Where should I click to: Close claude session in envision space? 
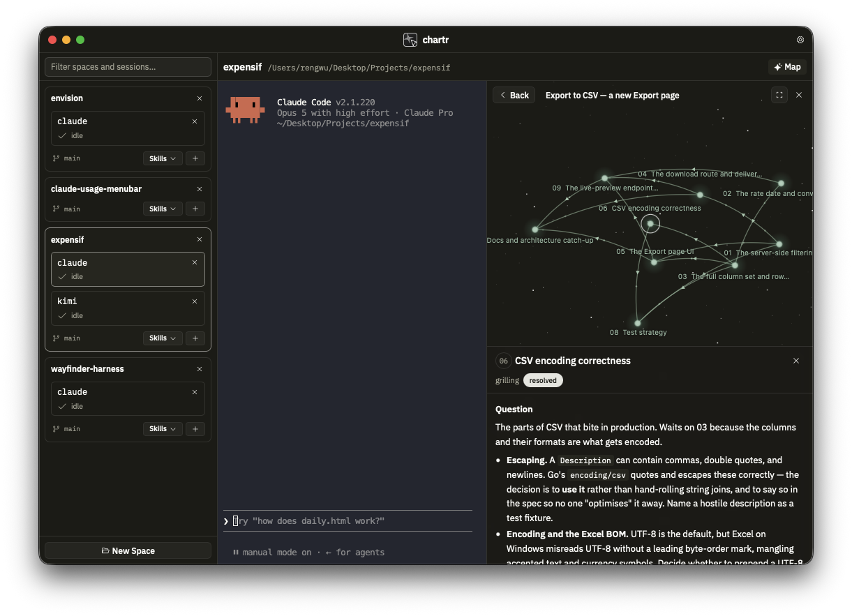click(x=195, y=121)
